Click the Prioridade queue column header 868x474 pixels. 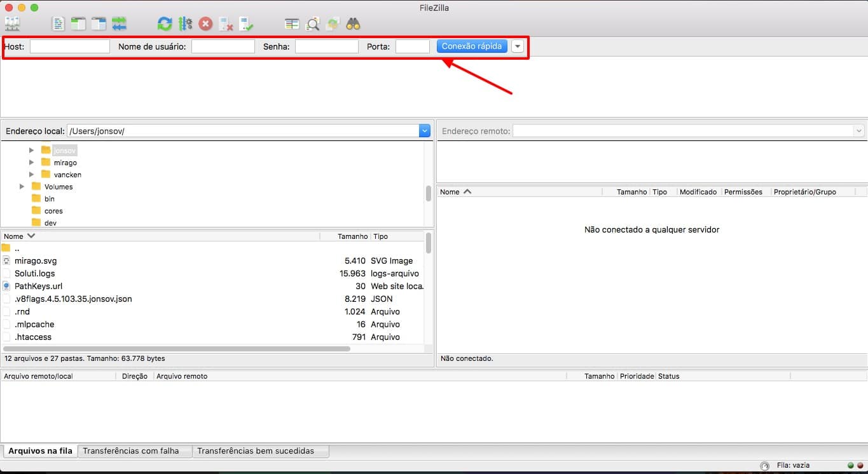(x=637, y=376)
